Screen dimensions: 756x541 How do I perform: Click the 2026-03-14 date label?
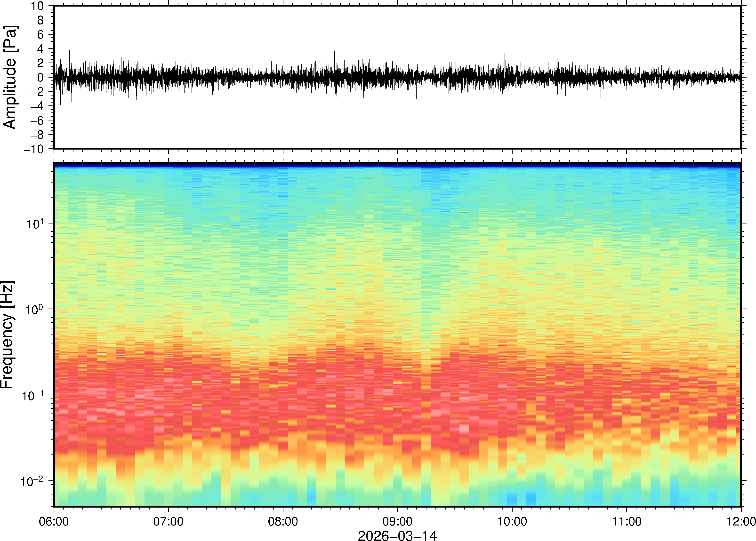click(x=397, y=535)
